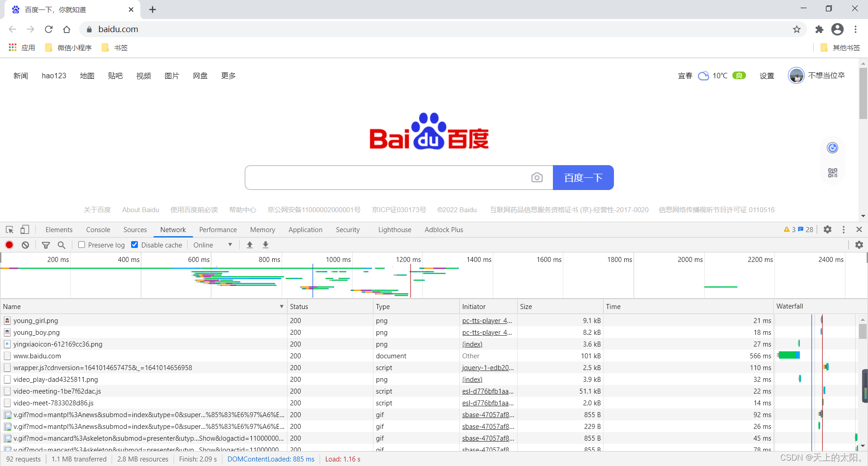Open Chrome three-dot menu
This screenshot has width=868, height=466.
tap(855, 29)
